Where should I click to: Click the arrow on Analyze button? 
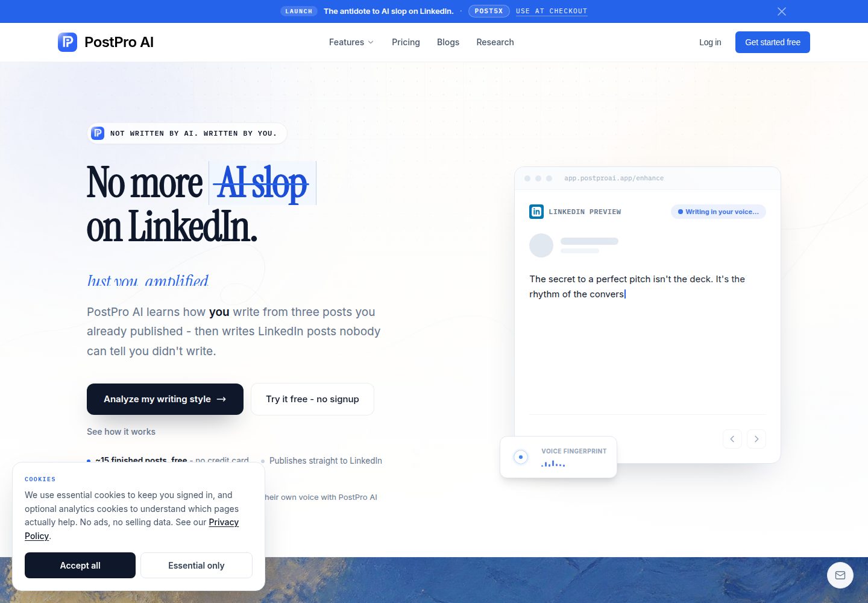click(221, 399)
